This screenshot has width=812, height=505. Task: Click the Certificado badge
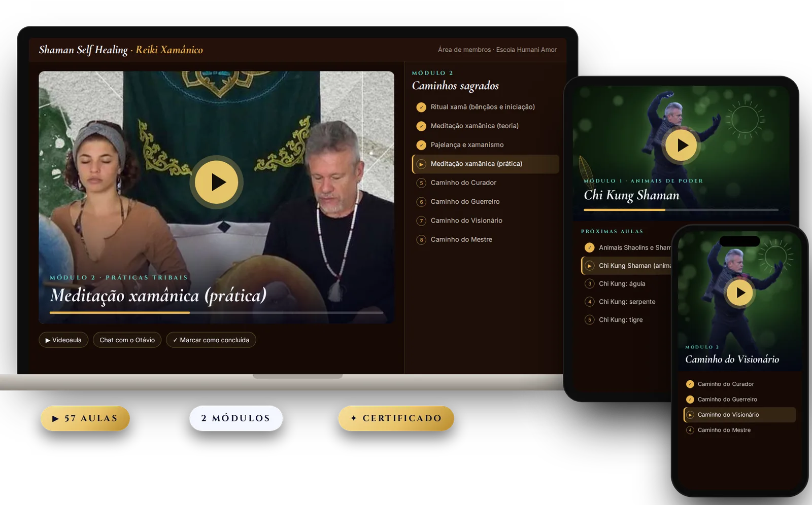(396, 418)
